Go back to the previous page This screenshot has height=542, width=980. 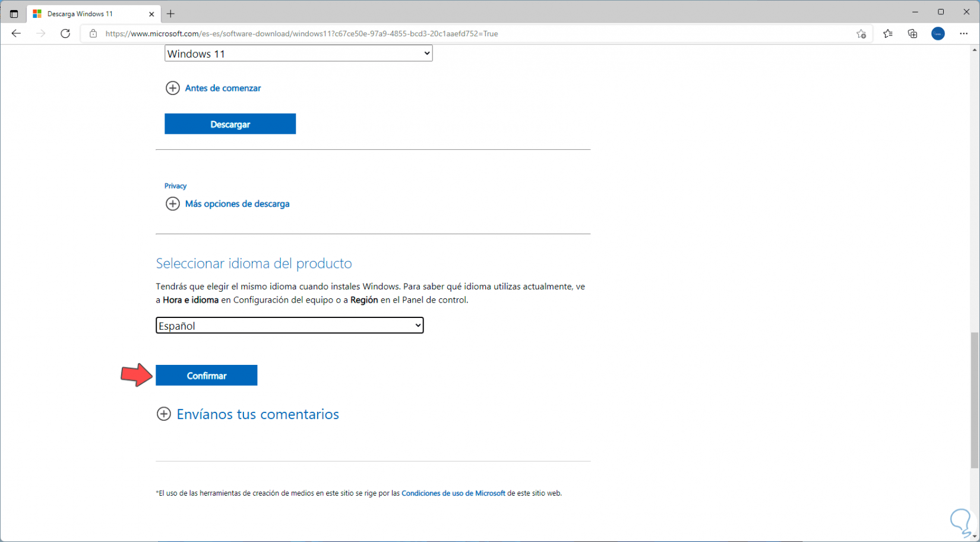pyautogui.click(x=16, y=34)
